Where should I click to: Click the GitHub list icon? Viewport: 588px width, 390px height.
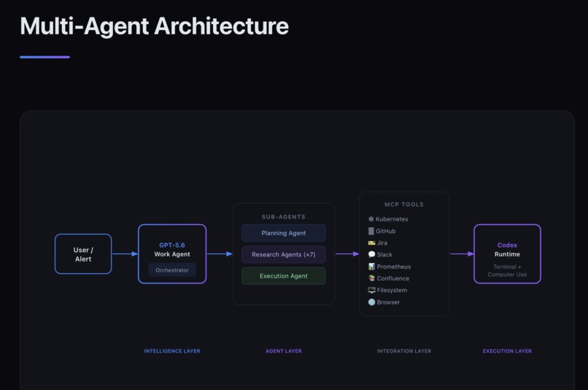(371, 231)
